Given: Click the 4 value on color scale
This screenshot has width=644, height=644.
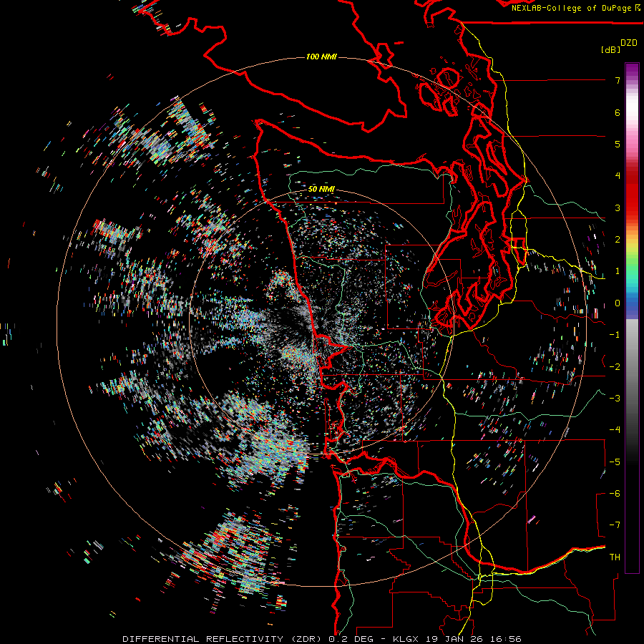Looking at the screenshot, I should (x=618, y=176).
